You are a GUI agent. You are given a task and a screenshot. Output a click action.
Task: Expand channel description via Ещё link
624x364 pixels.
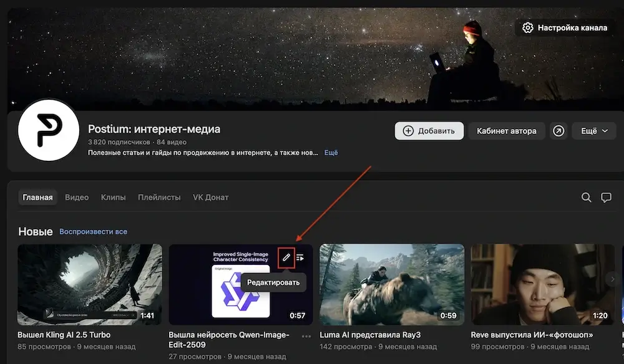tap(331, 153)
